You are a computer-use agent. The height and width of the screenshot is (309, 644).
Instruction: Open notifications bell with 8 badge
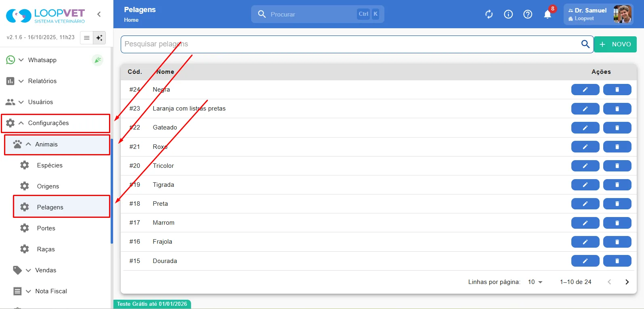point(548,15)
